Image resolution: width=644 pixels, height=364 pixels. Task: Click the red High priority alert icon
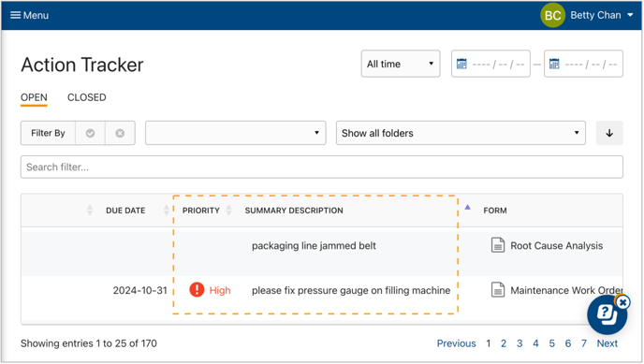197,290
